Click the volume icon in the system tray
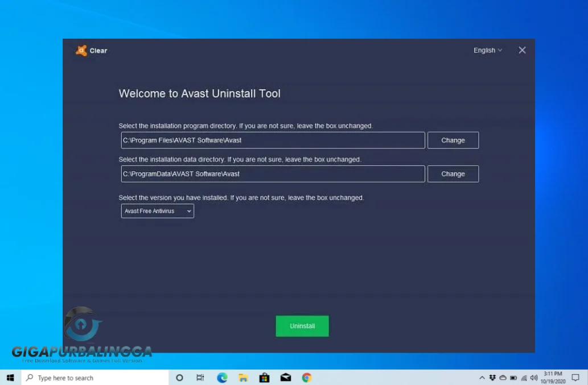Image resolution: width=588 pixels, height=385 pixels. pyautogui.click(x=533, y=378)
